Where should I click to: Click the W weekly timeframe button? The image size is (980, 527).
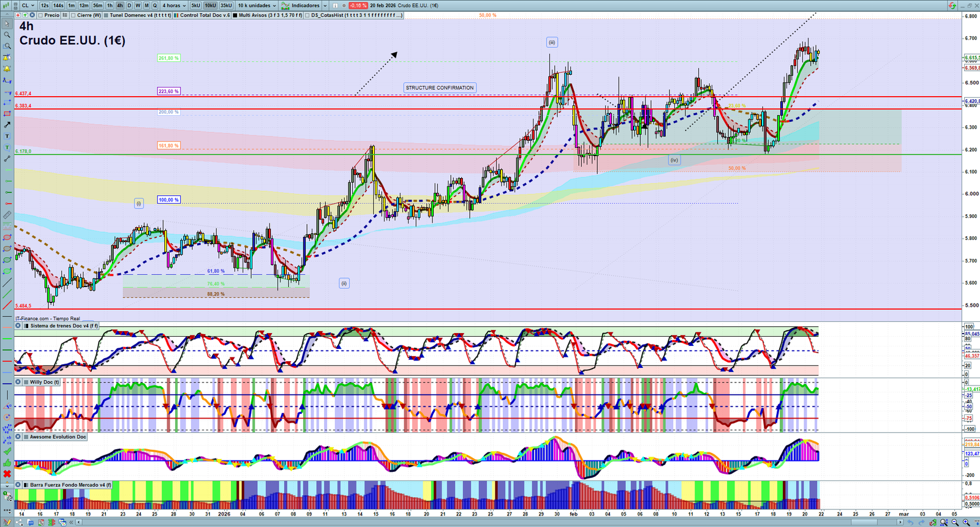(x=138, y=6)
